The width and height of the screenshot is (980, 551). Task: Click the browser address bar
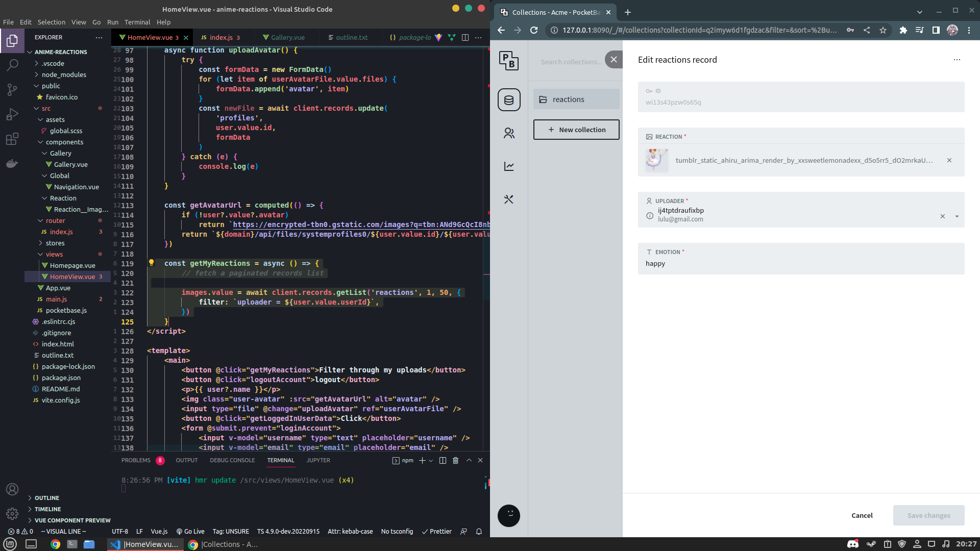click(700, 30)
